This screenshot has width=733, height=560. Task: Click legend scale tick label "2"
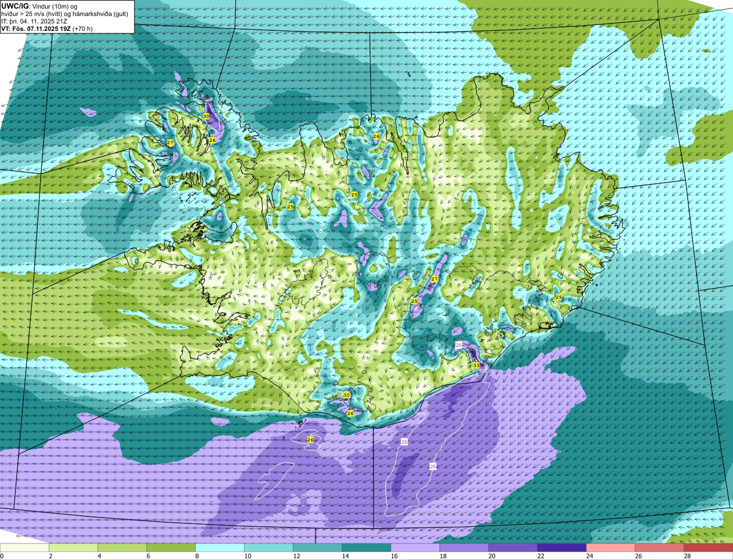[51, 556]
